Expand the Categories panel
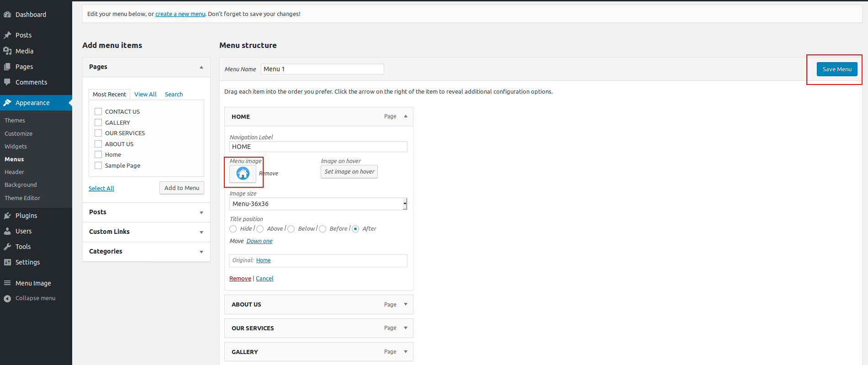 [201, 252]
